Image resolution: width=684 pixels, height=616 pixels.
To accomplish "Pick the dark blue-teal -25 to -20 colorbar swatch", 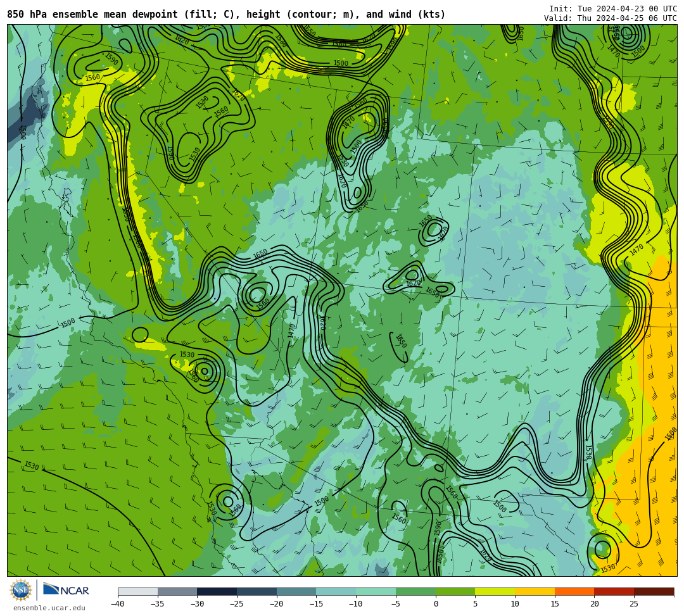I will coord(256,591).
